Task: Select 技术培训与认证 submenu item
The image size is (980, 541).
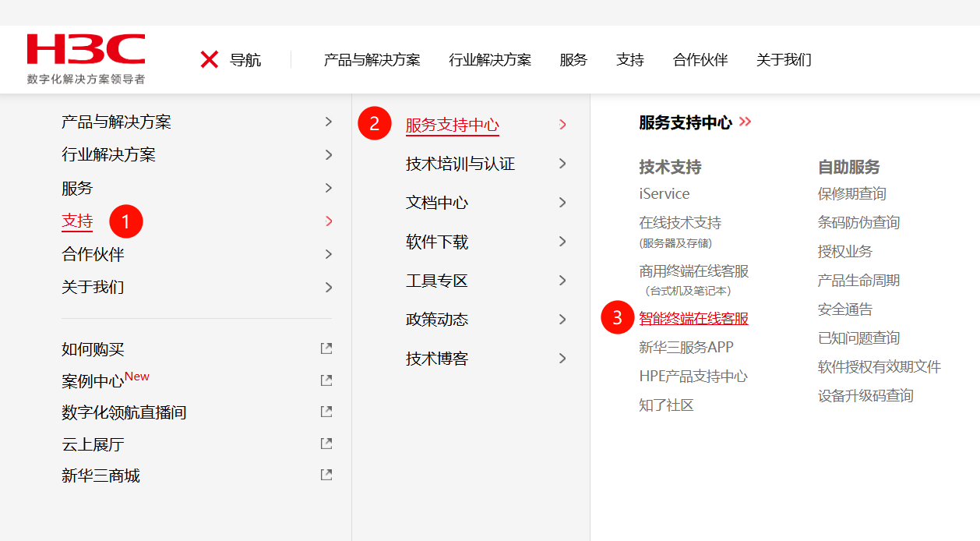Action: [x=460, y=164]
